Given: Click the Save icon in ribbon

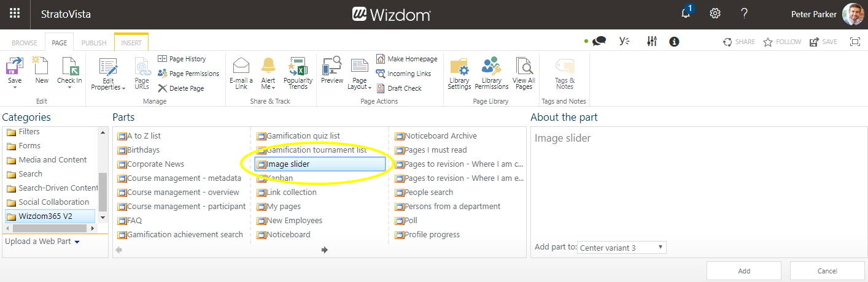Looking at the screenshot, I should pyautogui.click(x=15, y=66).
